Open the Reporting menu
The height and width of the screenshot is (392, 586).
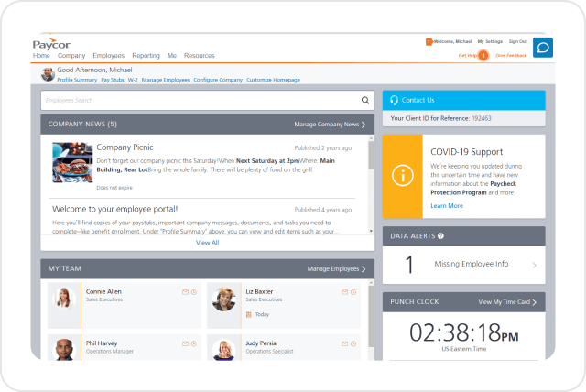click(146, 55)
